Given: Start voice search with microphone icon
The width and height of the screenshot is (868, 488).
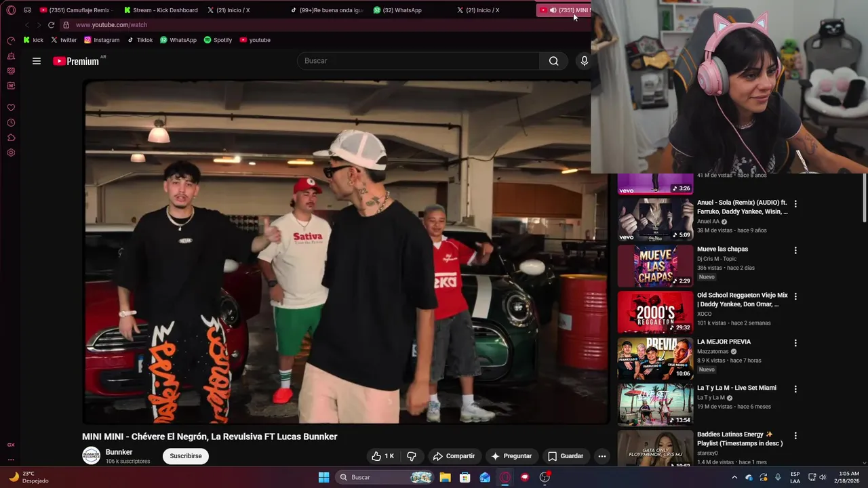Looking at the screenshot, I should 584,61.
